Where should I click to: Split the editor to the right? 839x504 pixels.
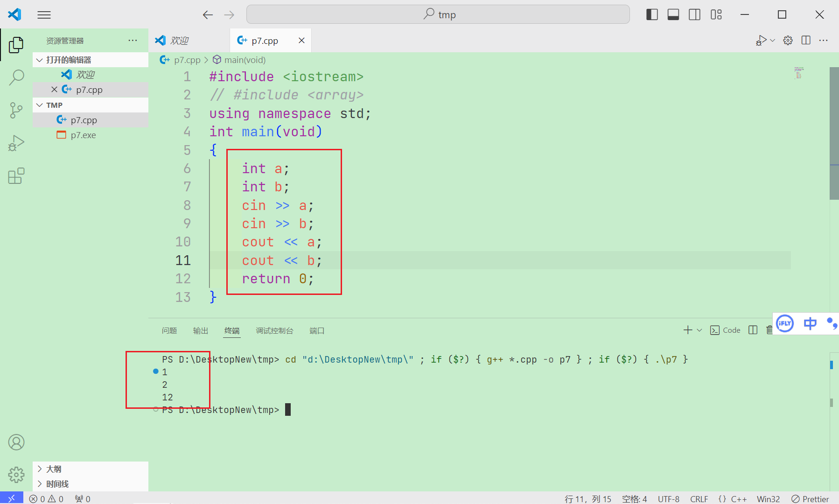806,40
